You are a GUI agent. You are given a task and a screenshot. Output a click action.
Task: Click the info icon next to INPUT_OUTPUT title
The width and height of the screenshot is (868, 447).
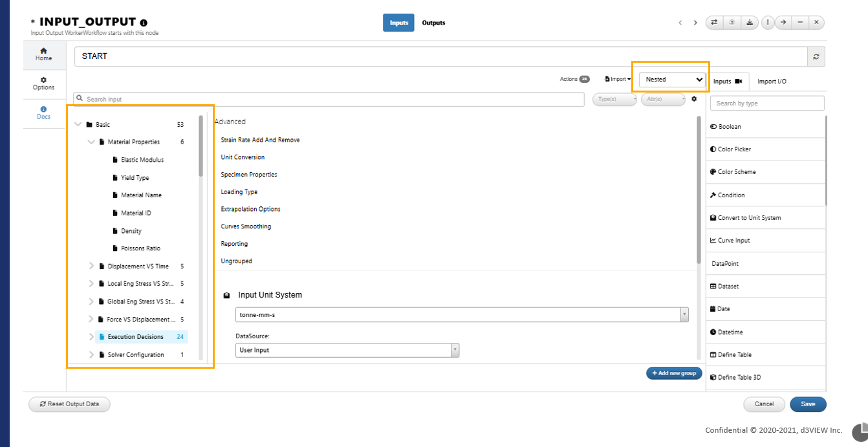(x=144, y=23)
